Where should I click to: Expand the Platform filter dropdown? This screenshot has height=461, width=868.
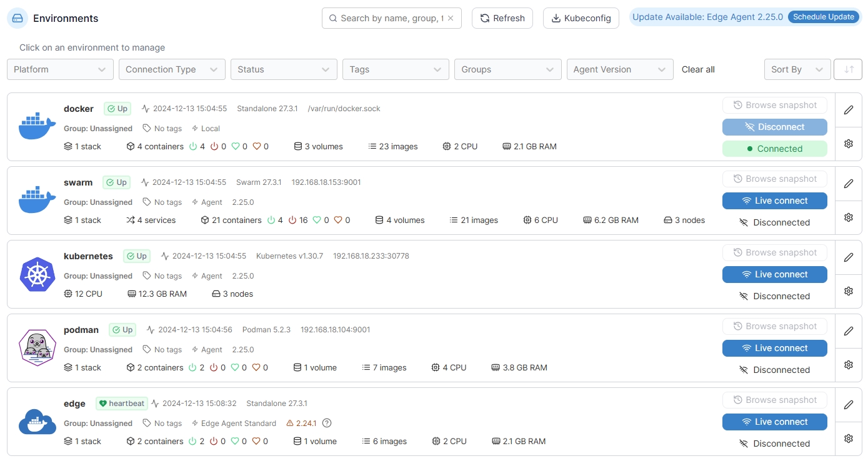tap(60, 69)
